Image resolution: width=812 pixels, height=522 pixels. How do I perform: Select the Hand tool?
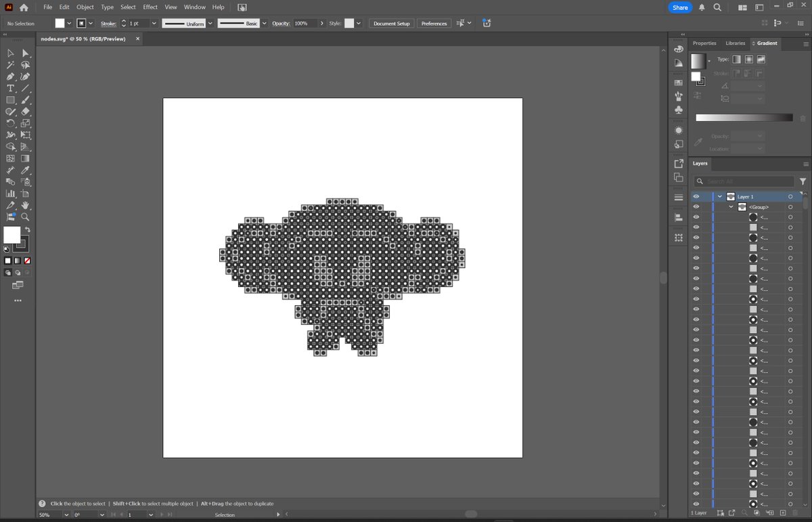pos(25,205)
